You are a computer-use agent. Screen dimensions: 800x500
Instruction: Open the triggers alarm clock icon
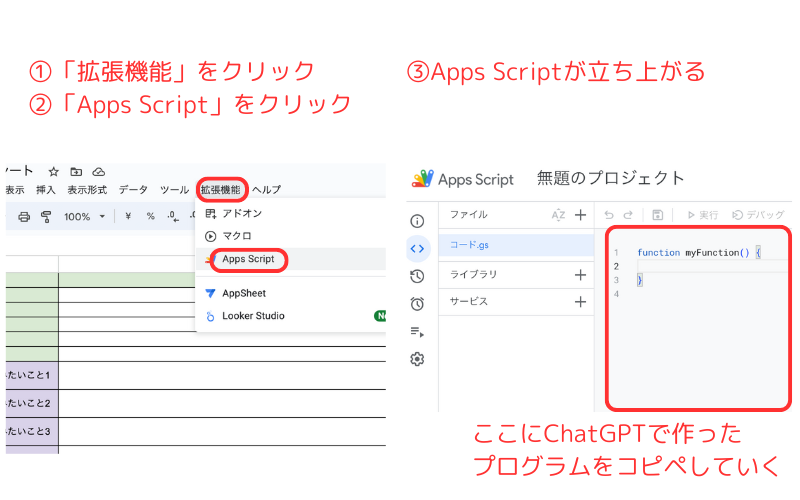(x=417, y=304)
